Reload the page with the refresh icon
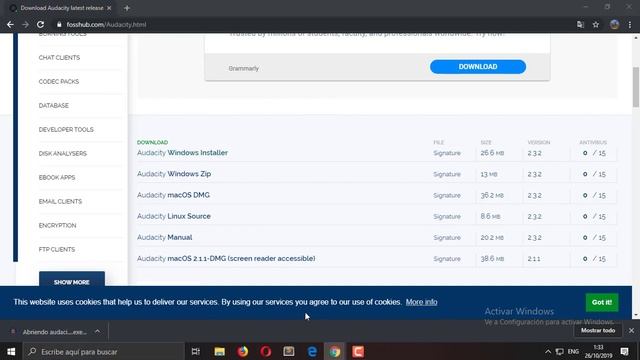 click(40, 24)
